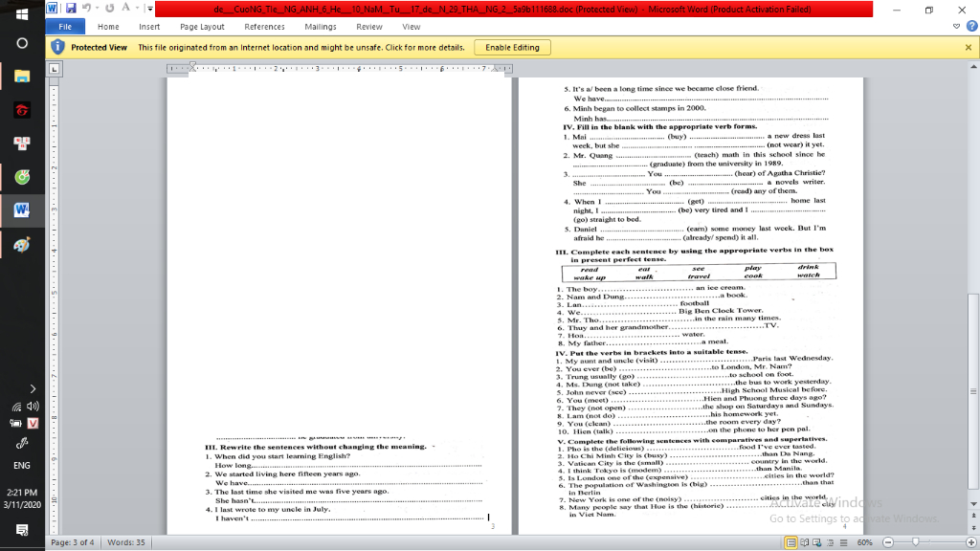
Task: Click the Undo arrow icon
Action: 86,8
